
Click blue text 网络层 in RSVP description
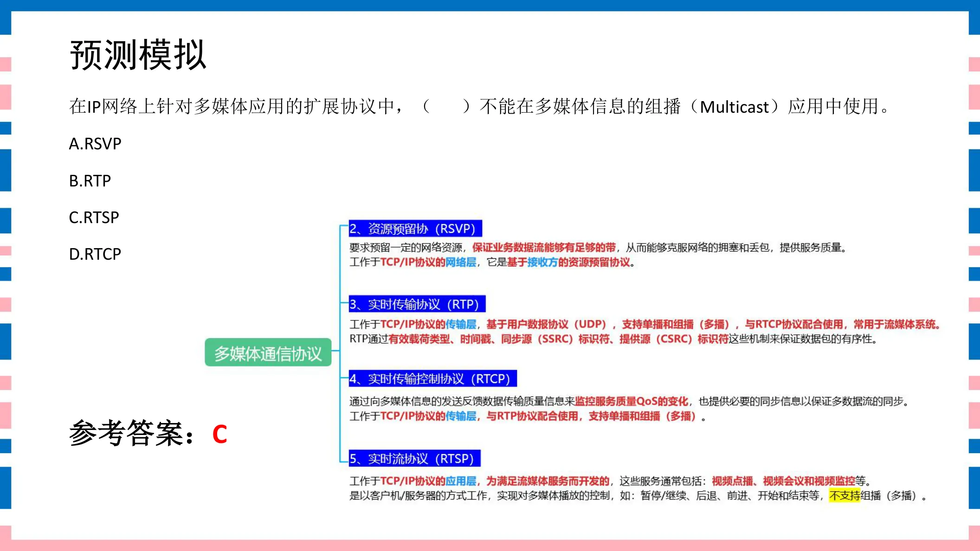coord(461,263)
